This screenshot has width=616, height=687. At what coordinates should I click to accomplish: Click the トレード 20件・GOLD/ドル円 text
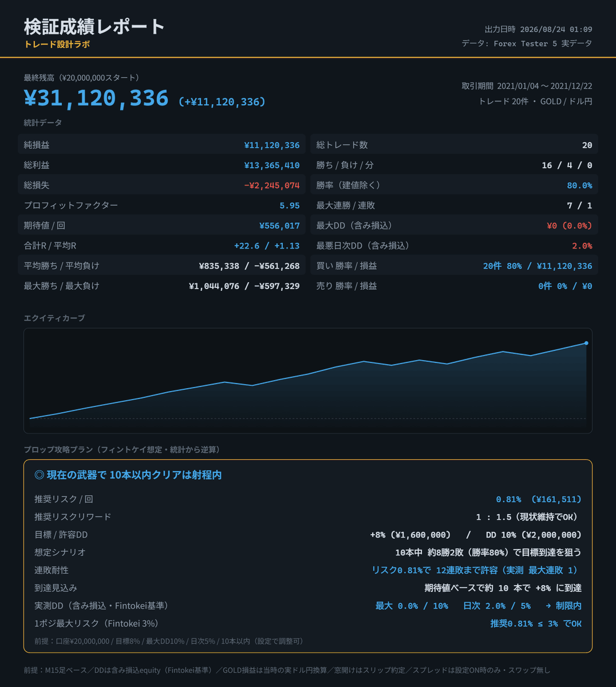point(535,101)
